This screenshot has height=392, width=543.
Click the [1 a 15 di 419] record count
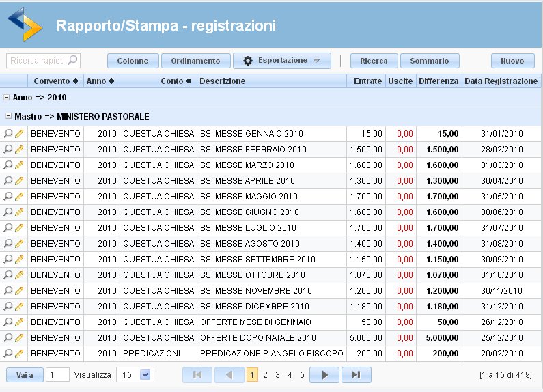click(505, 375)
